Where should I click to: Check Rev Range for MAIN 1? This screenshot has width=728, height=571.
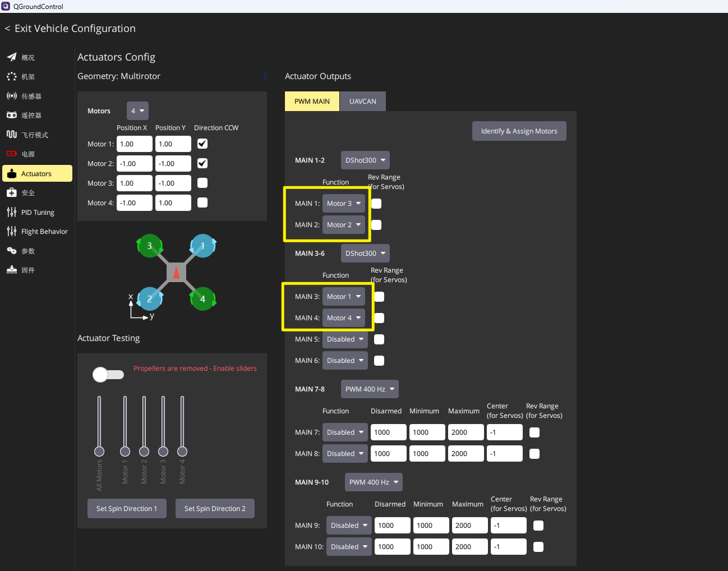[x=376, y=204]
